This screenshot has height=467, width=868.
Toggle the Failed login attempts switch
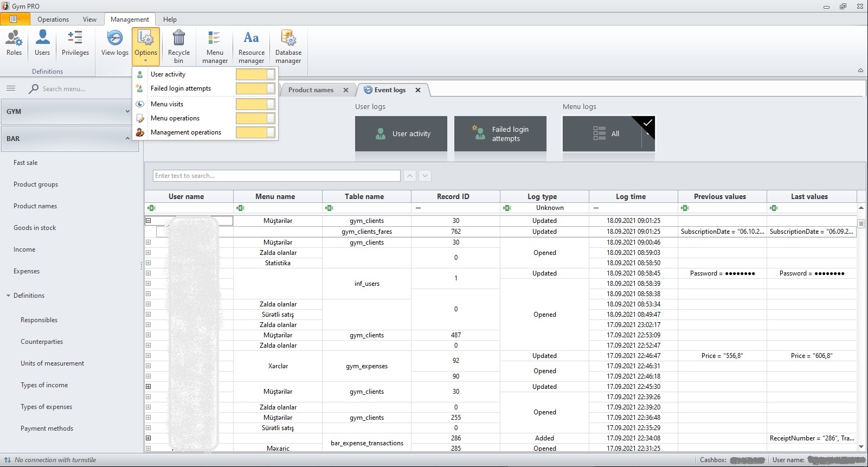pos(255,88)
